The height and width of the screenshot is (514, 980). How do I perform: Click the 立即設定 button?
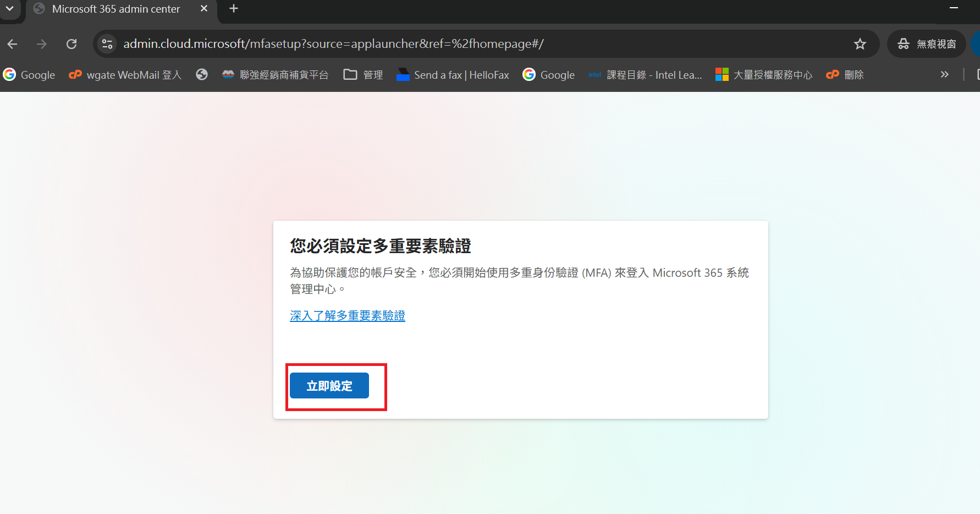pos(329,386)
